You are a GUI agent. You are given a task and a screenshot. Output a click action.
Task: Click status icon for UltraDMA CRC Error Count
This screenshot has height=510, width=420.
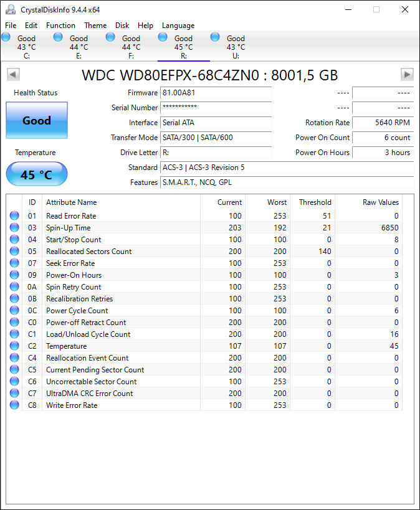point(14,393)
